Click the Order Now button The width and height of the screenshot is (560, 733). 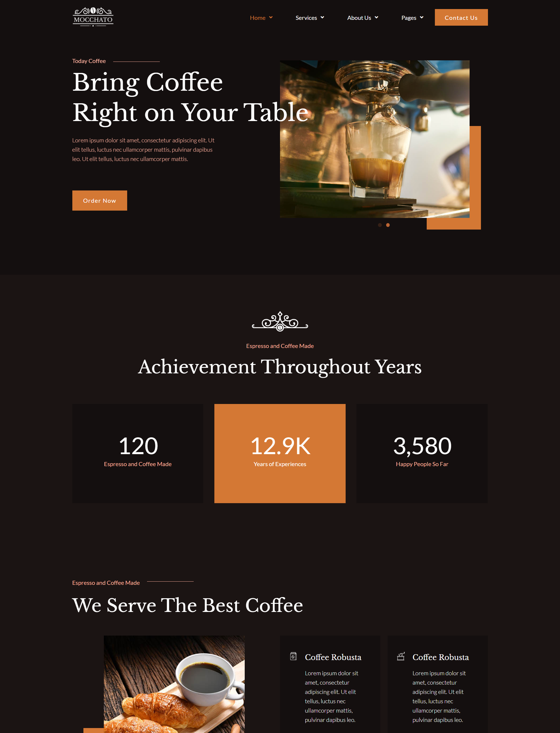99,201
